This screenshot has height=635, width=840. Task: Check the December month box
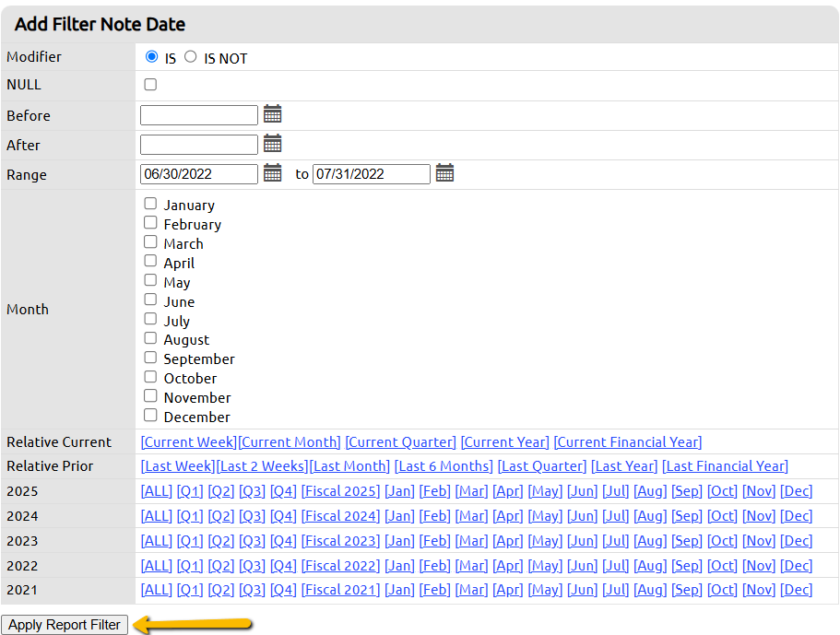(150, 416)
